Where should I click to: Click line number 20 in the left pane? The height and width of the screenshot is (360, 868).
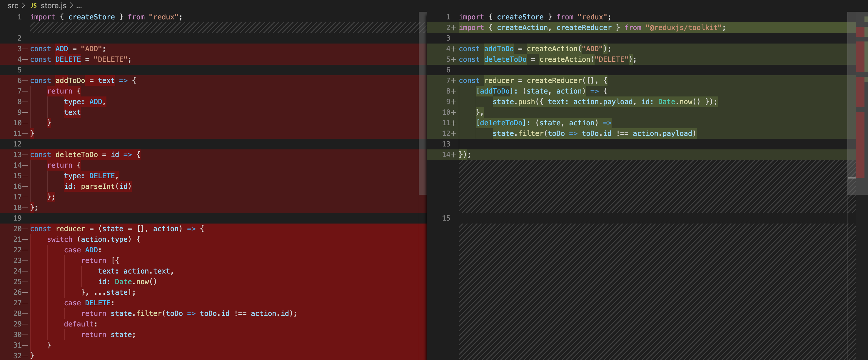[17, 229]
